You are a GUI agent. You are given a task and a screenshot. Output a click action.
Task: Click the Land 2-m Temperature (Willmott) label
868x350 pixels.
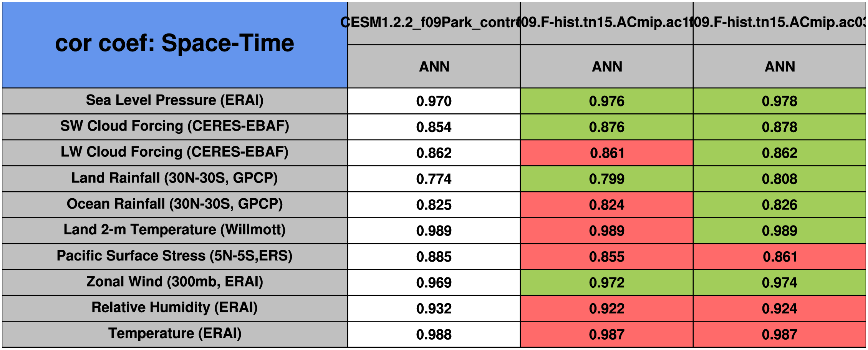[174, 230]
